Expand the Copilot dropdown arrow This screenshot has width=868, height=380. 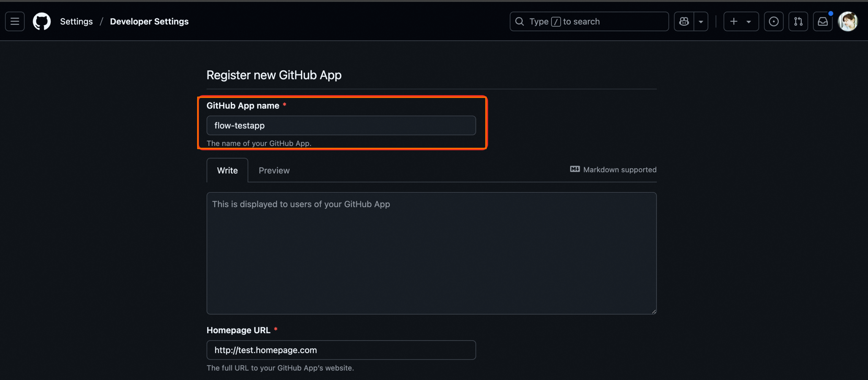pyautogui.click(x=701, y=22)
